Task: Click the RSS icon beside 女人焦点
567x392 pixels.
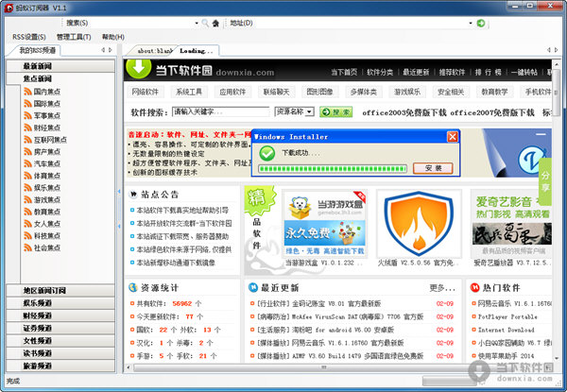Action: 27,224
